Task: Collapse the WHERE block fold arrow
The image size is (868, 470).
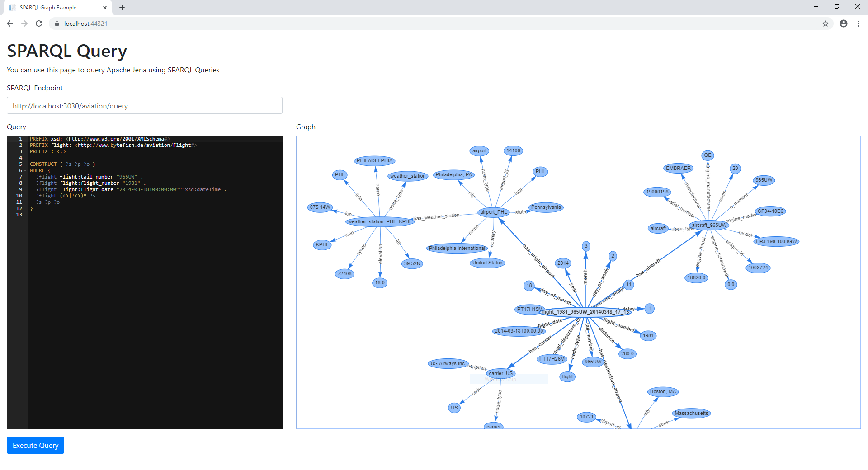Action: (25, 170)
